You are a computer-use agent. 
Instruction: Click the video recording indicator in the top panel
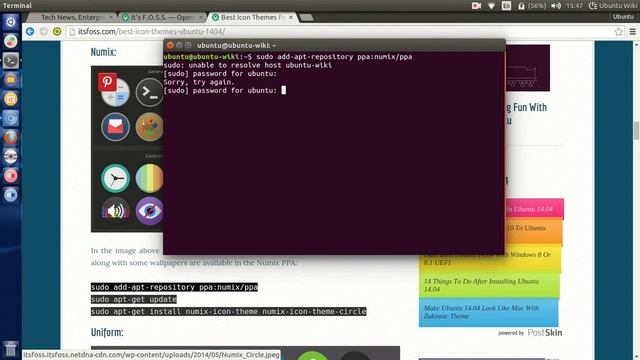click(x=476, y=6)
